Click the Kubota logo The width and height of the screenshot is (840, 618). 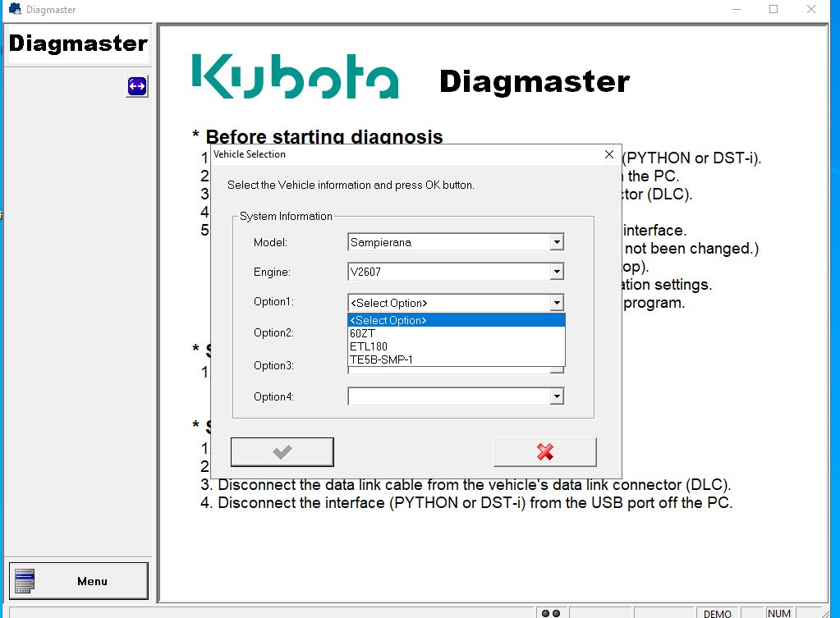pyautogui.click(x=295, y=76)
